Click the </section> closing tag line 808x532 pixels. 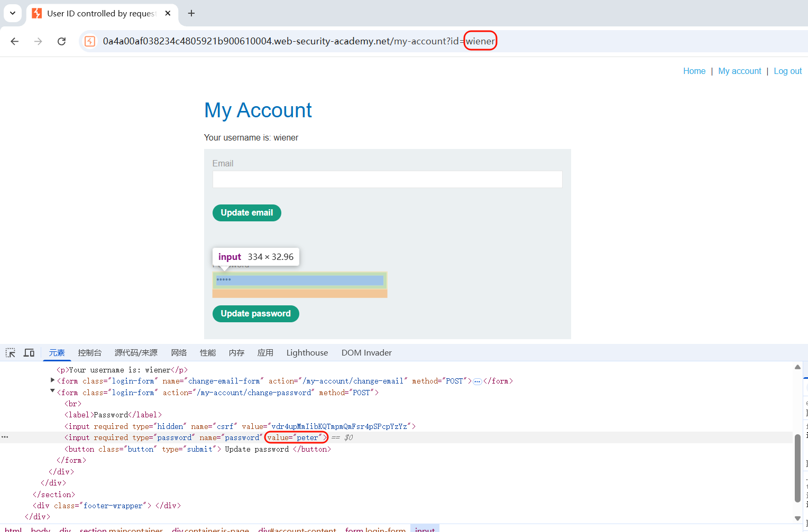pyautogui.click(x=53, y=494)
